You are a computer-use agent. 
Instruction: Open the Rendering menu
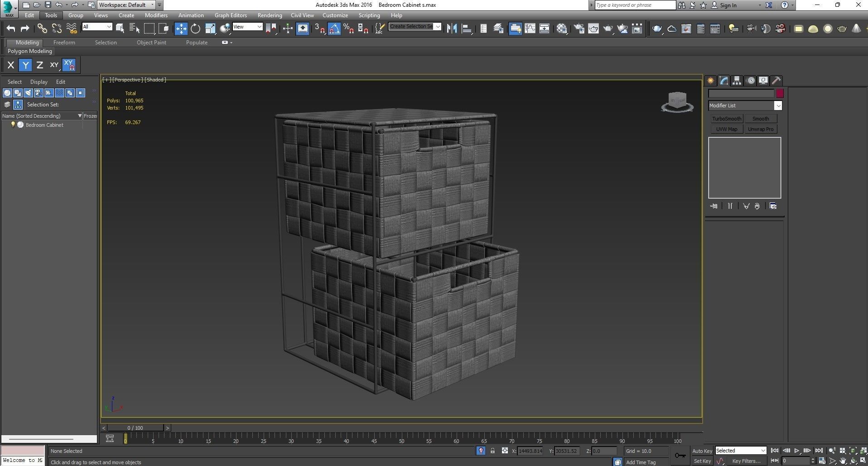pos(270,15)
